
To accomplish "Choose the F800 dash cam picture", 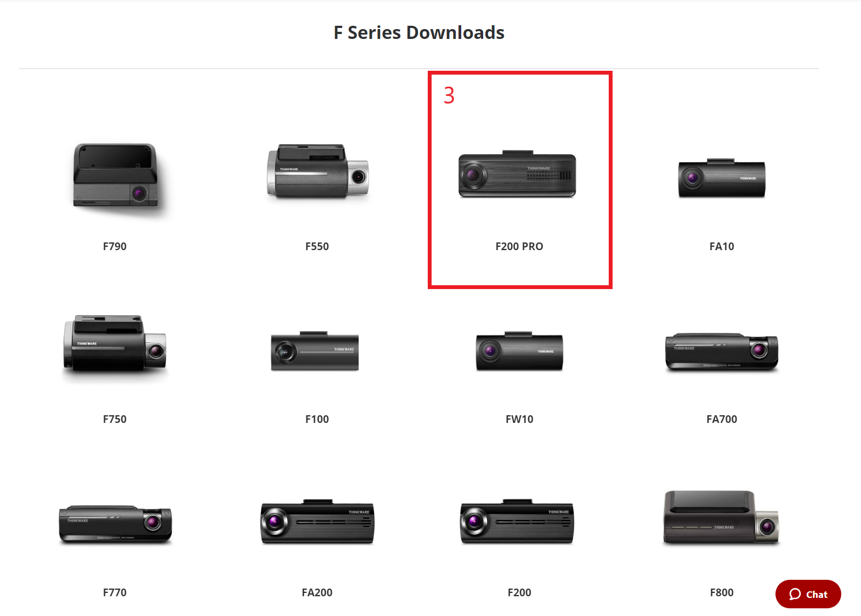I will 722,518.
